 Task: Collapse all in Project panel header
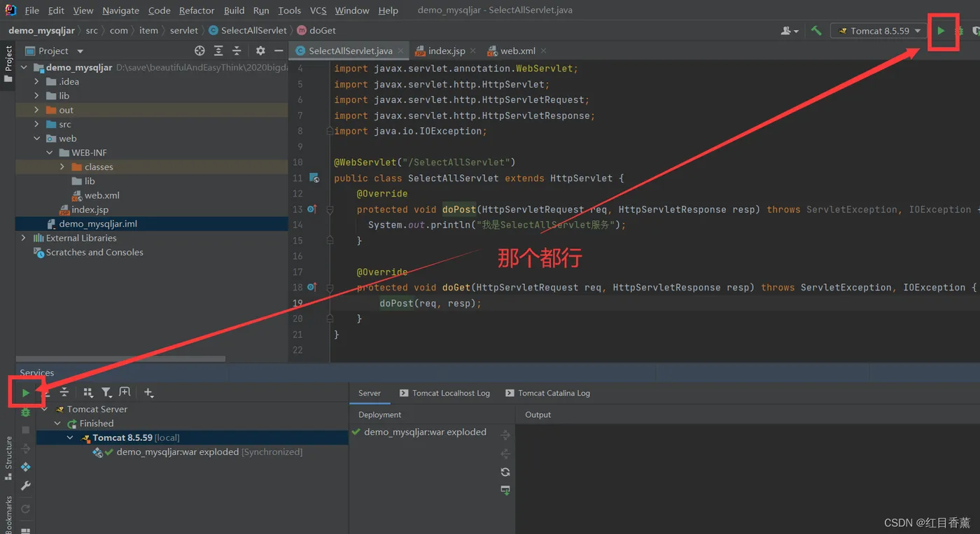[x=237, y=50]
